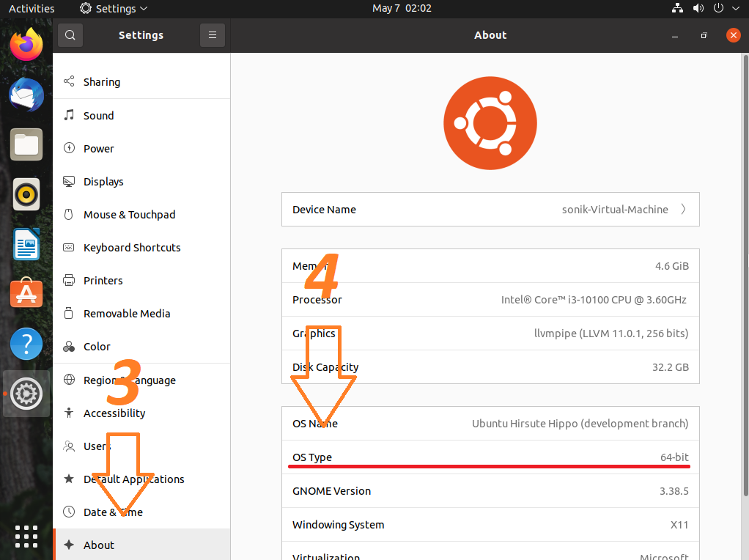Click the search icon in Settings header
This screenshot has width=749, height=560.
tap(70, 35)
